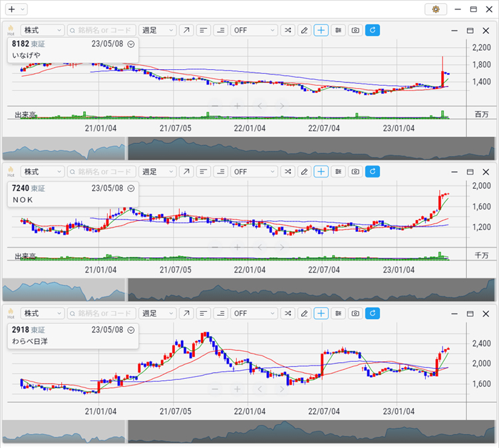
Task: Open the OFF dropdown in NOK chart
Action: [x=254, y=171]
